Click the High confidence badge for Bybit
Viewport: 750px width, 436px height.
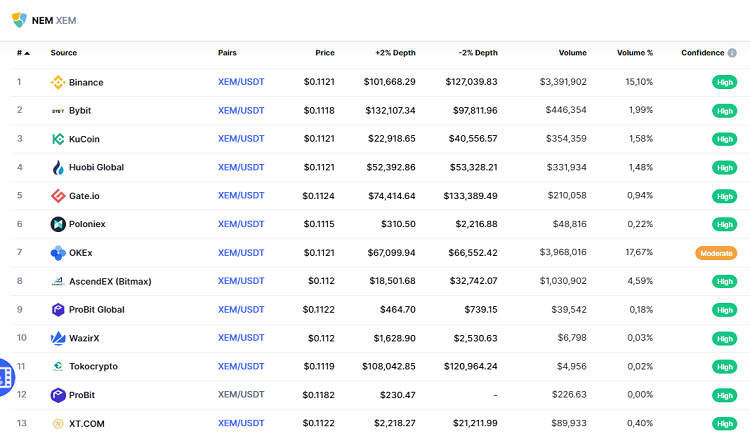725,111
